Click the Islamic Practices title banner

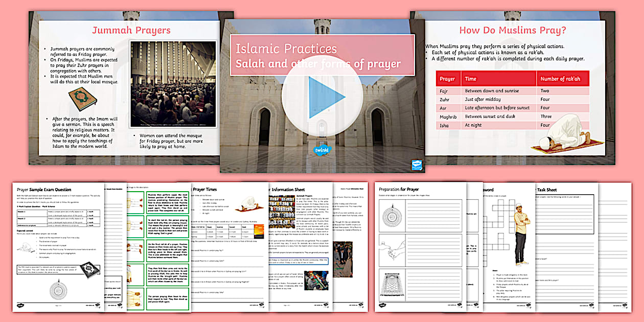point(322,55)
